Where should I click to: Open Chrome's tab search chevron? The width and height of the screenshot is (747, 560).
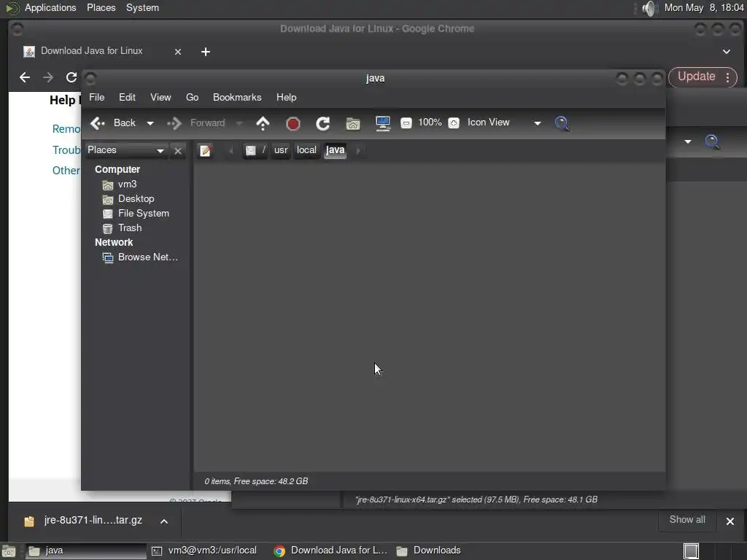click(x=726, y=52)
